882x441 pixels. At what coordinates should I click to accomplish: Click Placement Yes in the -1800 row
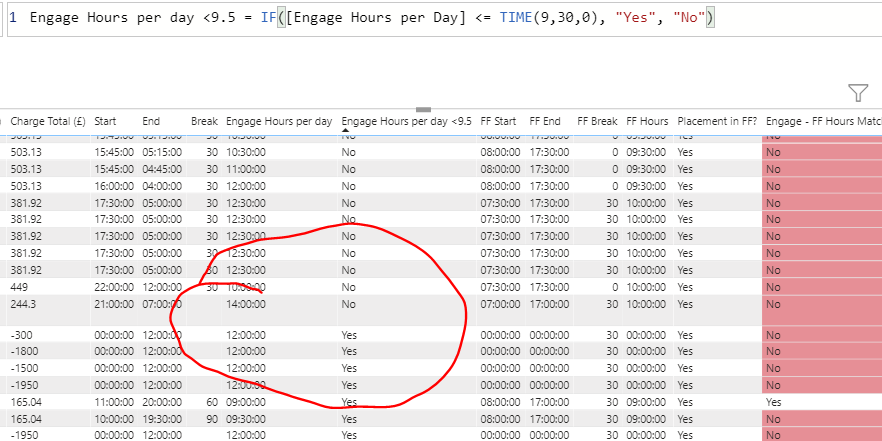tap(685, 351)
